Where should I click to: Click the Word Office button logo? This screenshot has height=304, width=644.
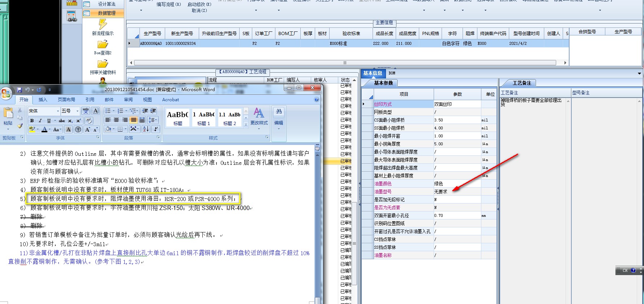[x=6, y=94]
